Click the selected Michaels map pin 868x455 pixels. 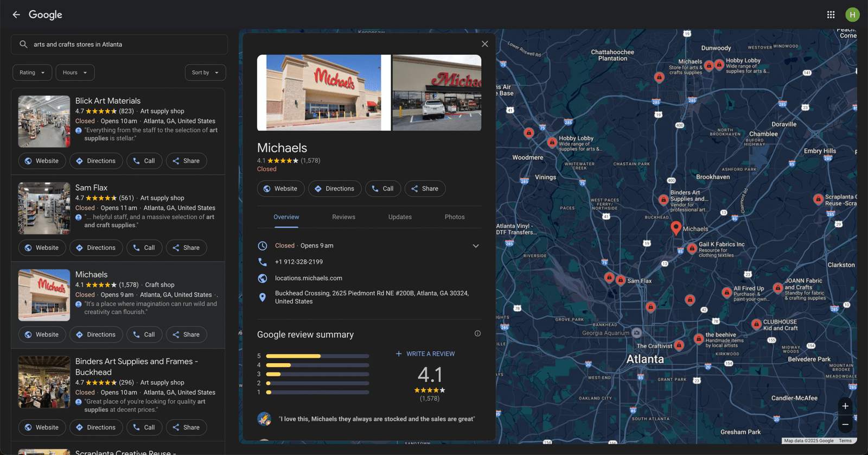click(675, 228)
